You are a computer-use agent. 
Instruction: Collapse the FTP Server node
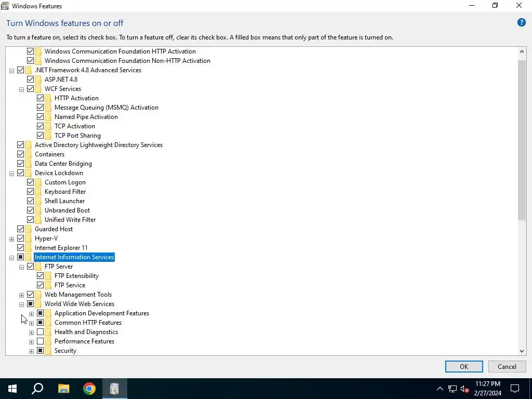(x=21, y=267)
